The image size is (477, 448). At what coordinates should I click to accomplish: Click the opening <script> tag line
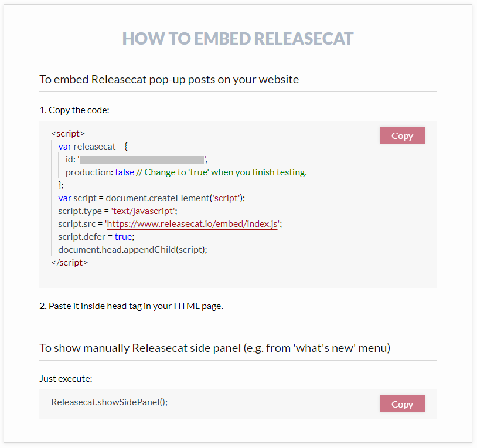click(68, 134)
